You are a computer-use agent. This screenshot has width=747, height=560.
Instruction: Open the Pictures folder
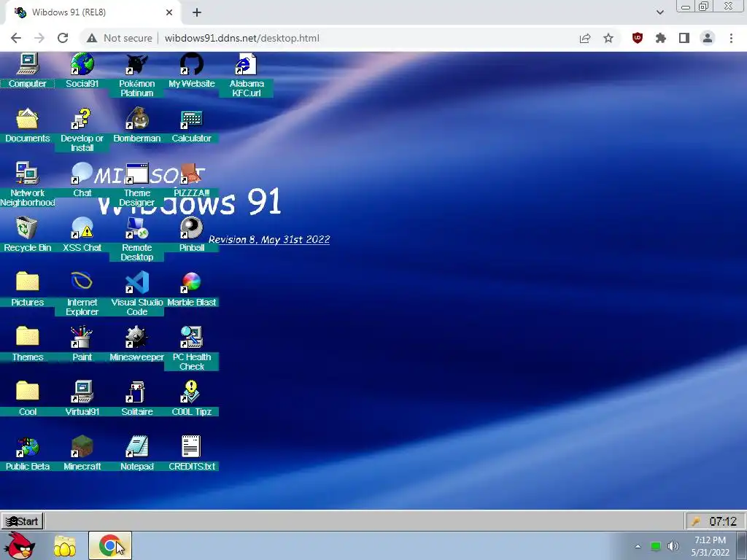point(27,289)
